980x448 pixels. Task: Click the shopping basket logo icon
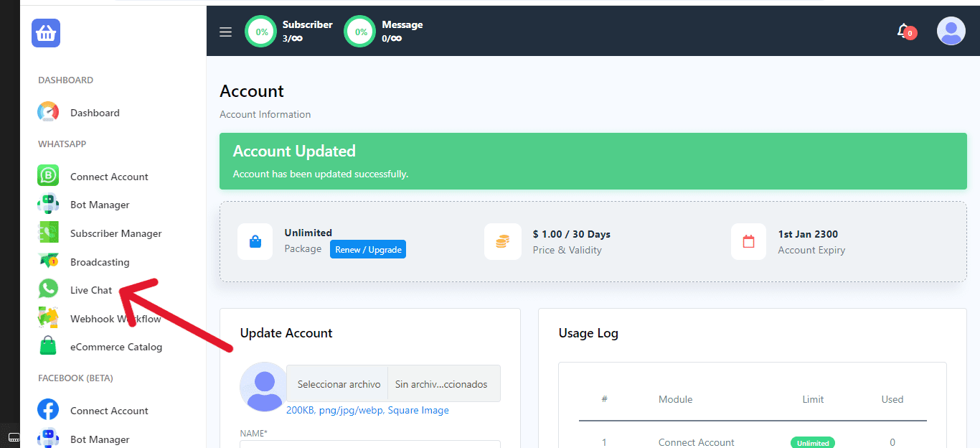[46, 33]
